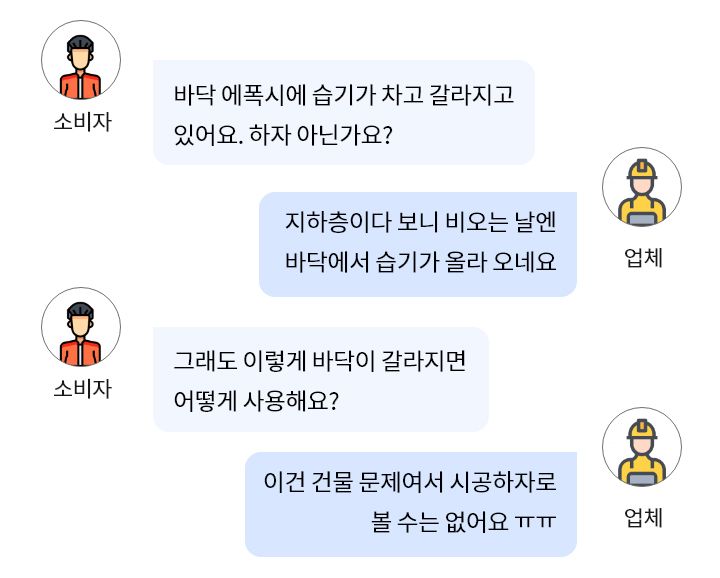Click the consumer avatar beside the 에폭시 message

click(x=81, y=60)
